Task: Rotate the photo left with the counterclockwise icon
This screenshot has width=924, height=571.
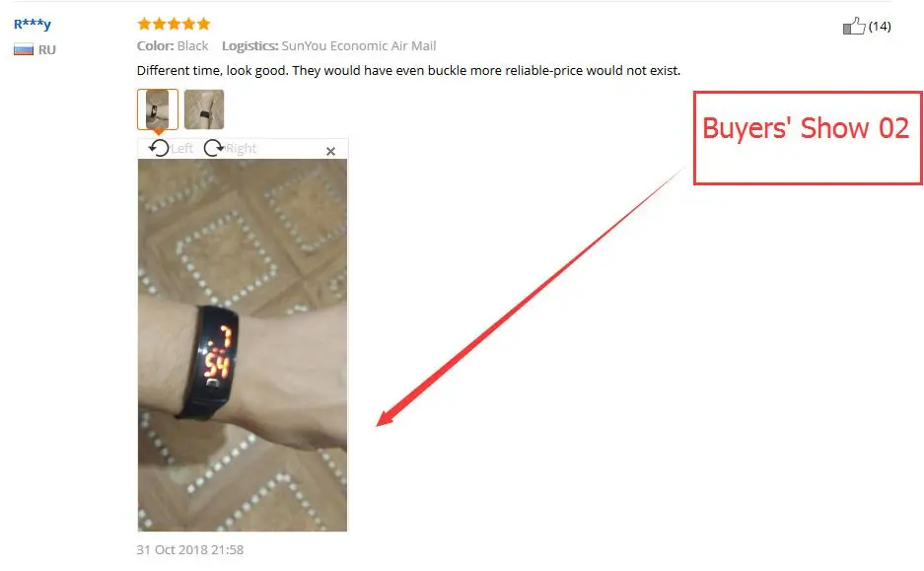Action: tap(159, 148)
